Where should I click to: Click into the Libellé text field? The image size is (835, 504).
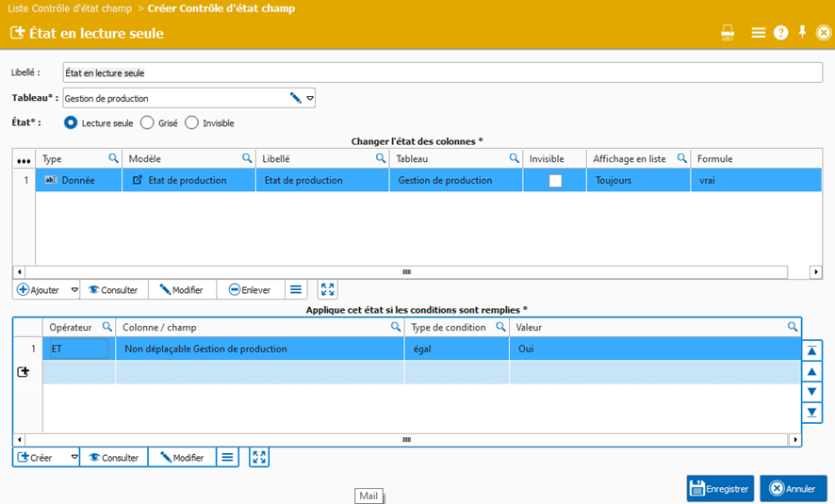441,73
